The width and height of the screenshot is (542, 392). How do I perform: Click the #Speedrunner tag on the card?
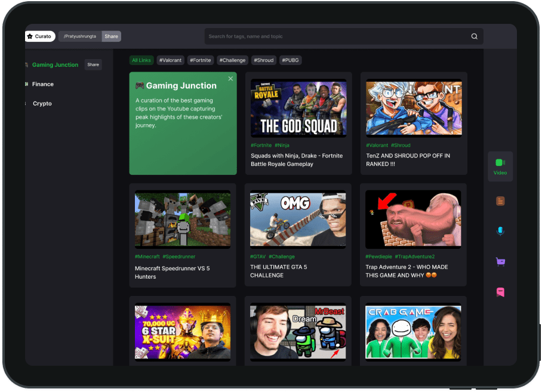click(x=179, y=257)
